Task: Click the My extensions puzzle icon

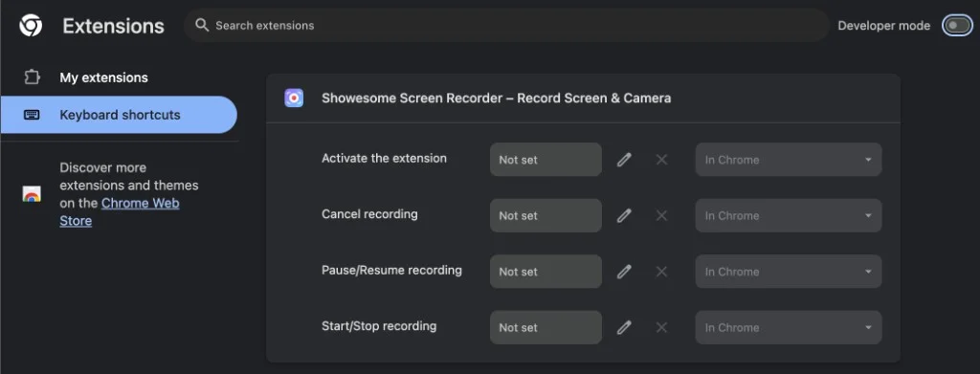Action: click(32, 77)
